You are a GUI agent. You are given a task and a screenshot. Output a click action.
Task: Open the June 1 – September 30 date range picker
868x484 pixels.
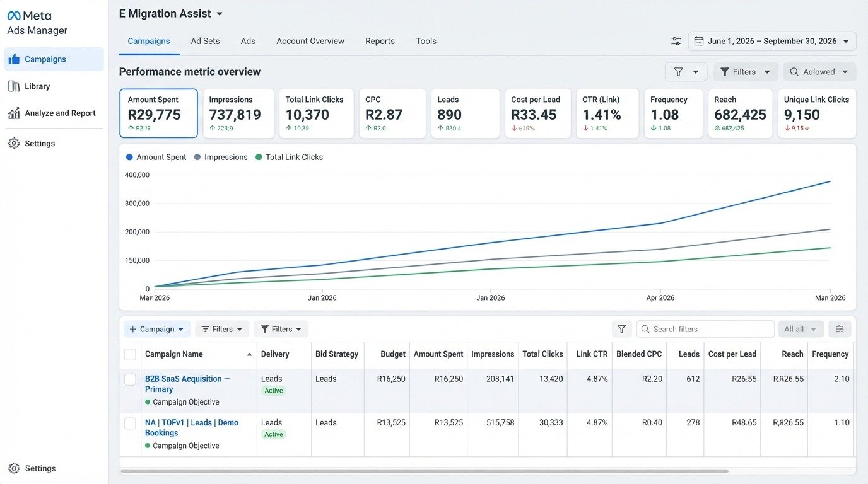772,42
